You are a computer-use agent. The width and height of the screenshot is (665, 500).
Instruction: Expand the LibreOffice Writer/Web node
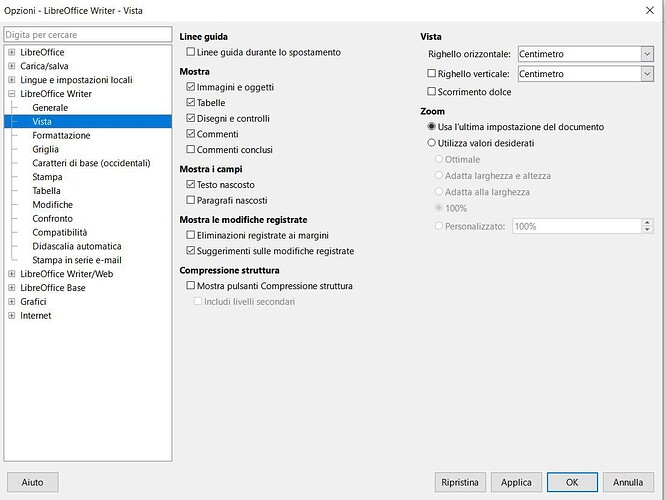click(12, 274)
